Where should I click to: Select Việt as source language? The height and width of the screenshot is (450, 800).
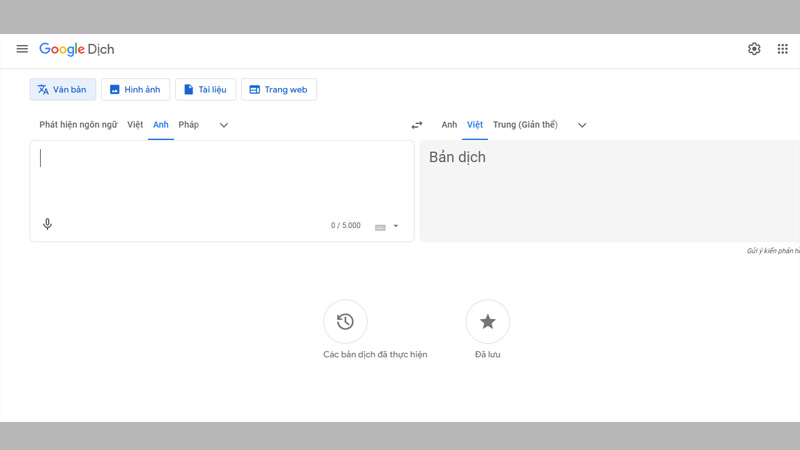point(135,125)
